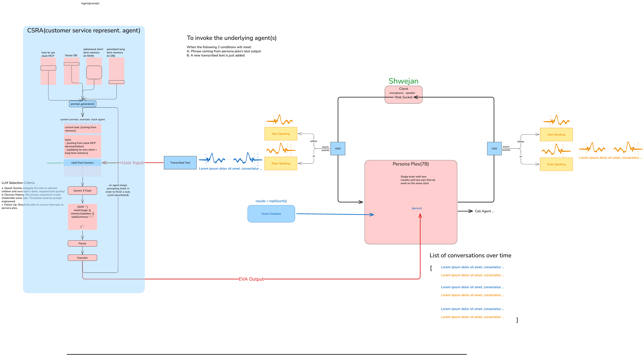Click the Gemini 3 Flash node
The image size is (644, 356).
pyautogui.click(x=83, y=191)
